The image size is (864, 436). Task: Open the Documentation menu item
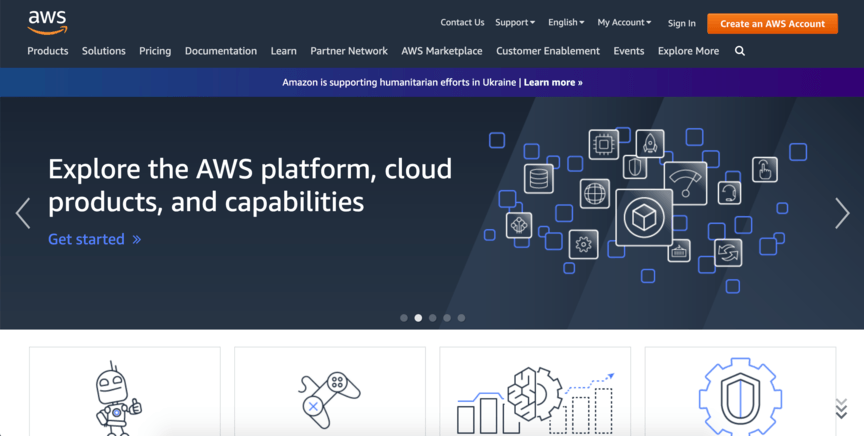(221, 51)
